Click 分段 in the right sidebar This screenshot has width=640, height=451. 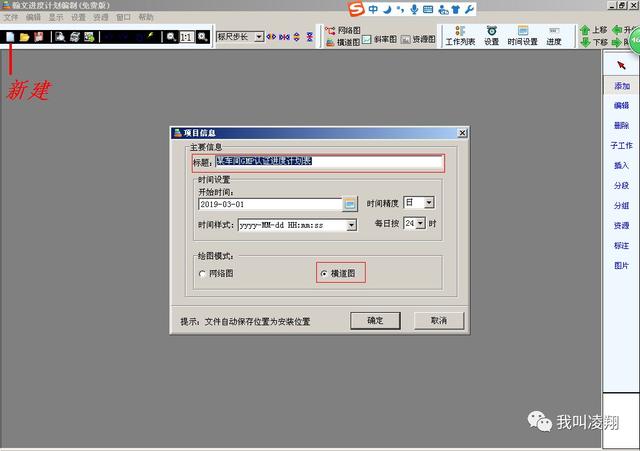(x=622, y=186)
